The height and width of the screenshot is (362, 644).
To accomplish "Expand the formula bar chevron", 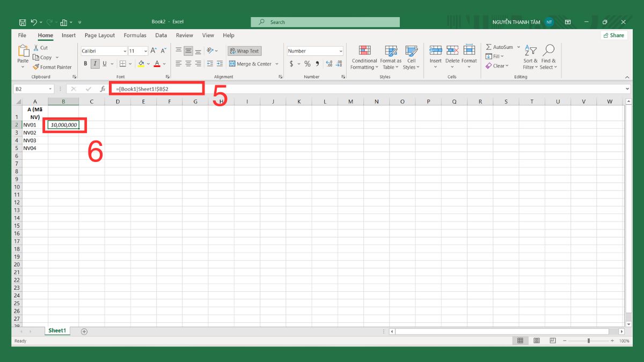I will pos(628,89).
